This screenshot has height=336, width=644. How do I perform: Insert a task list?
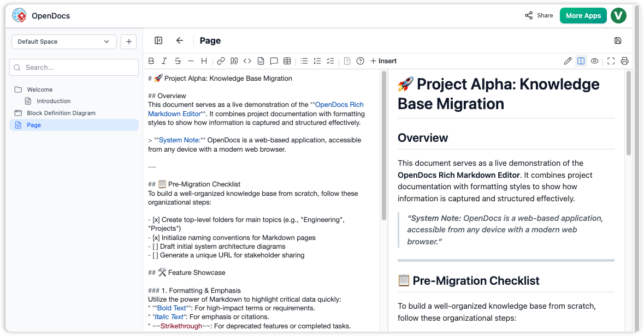coord(330,61)
